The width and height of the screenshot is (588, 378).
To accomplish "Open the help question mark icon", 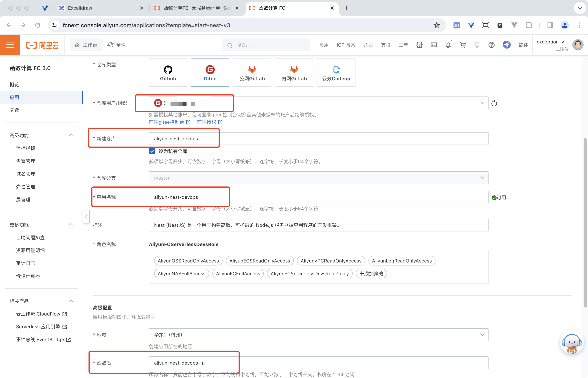I will pyautogui.click(x=491, y=45).
